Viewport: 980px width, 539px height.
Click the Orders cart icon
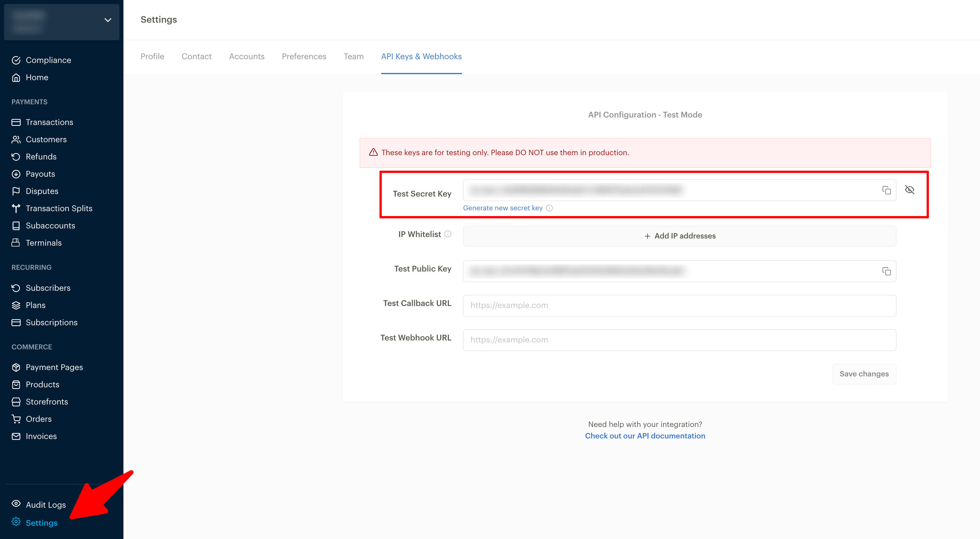coord(16,419)
